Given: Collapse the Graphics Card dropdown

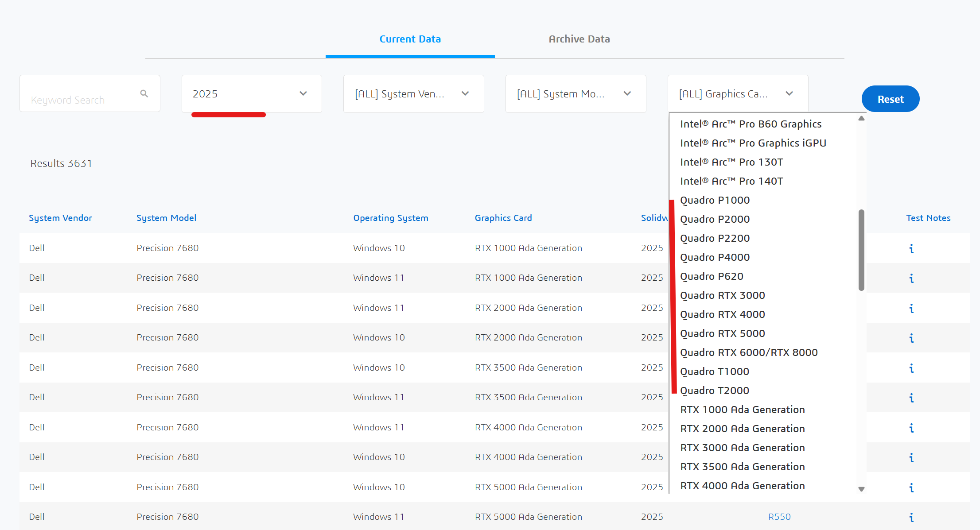Looking at the screenshot, I should pyautogui.click(x=737, y=94).
